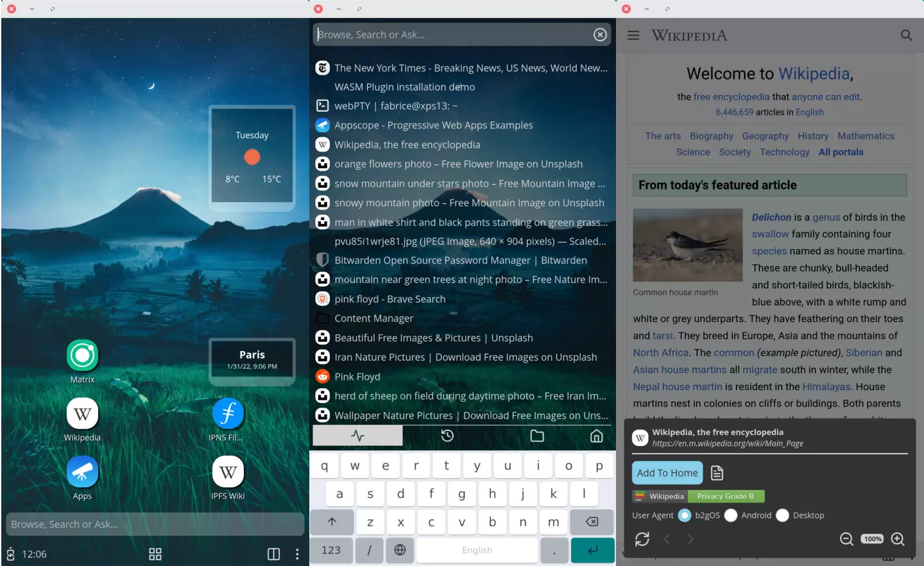Open the Geography portal link

766,136
